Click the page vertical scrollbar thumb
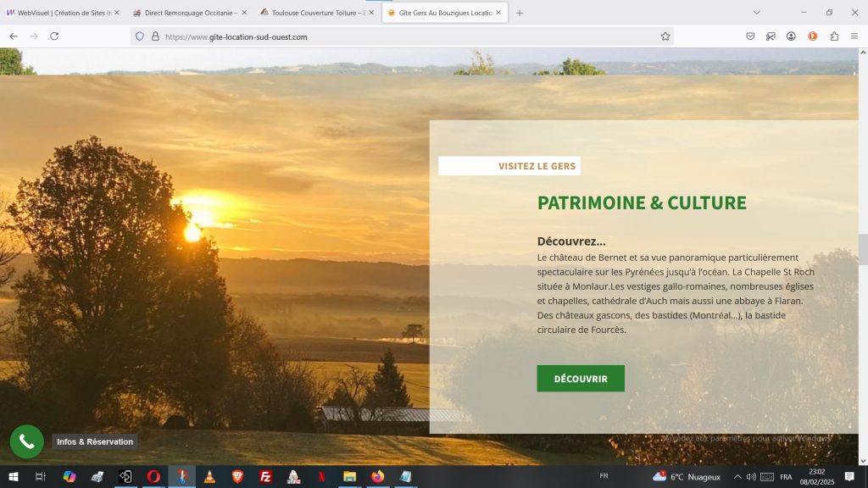 tap(862, 252)
